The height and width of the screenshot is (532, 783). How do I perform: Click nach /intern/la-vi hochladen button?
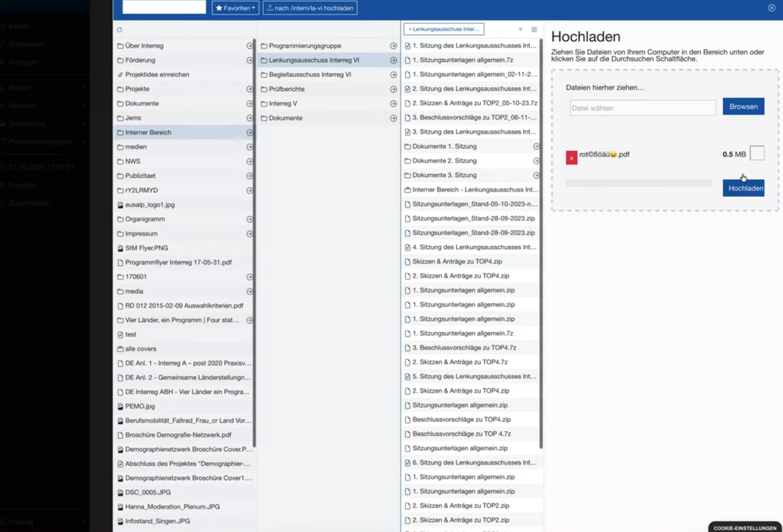(x=310, y=8)
